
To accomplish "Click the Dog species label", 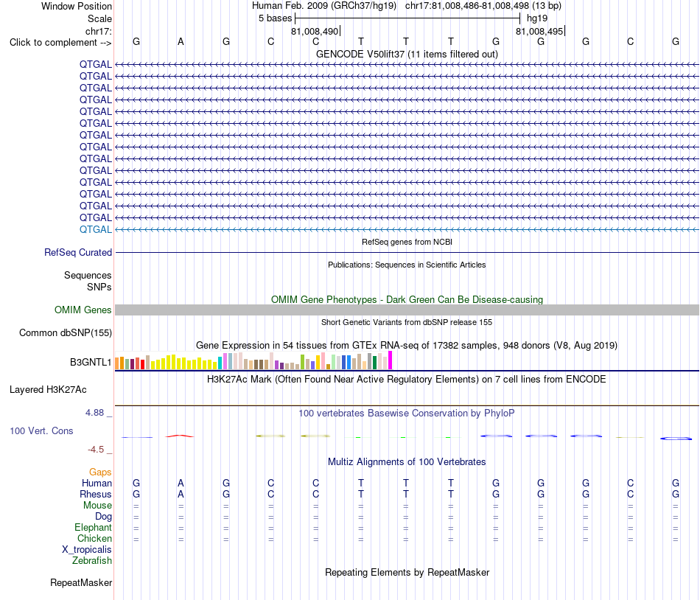I will (103, 516).
